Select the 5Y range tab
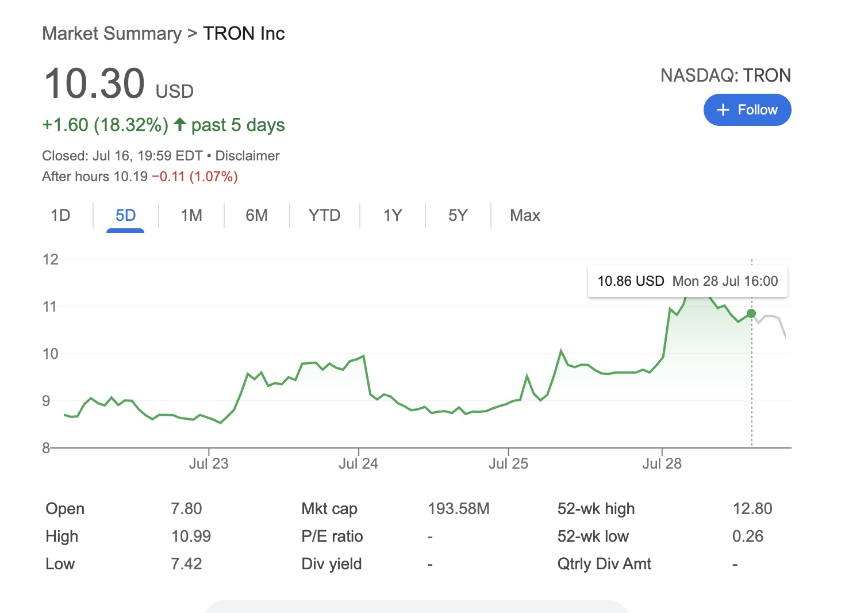The height and width of the screenshot is (613, 868). tap(458, 215)
